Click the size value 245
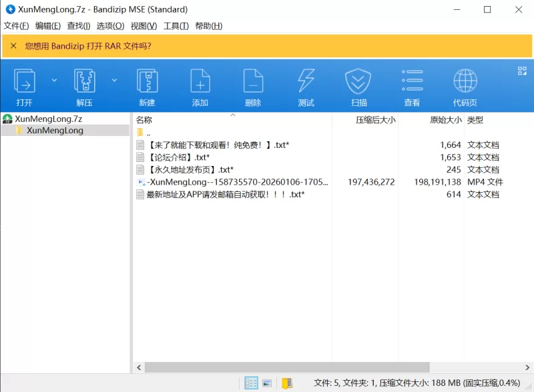The image size is (534, 392). pyautogui.click(x=454, y=170)
